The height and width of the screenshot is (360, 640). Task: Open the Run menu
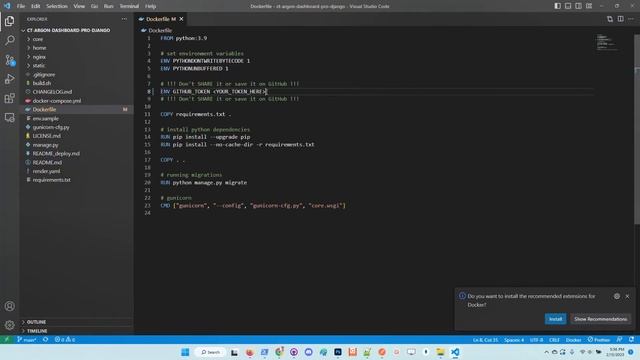(109, 6)
